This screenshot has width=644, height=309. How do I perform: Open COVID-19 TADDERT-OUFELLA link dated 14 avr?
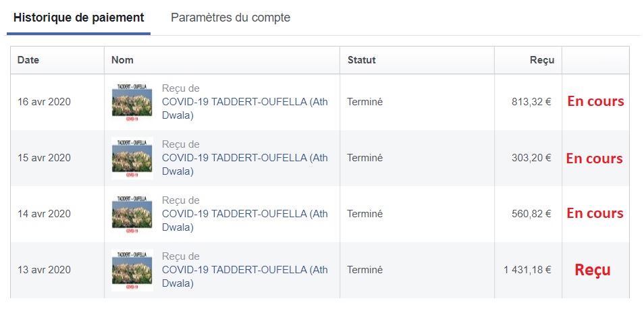245,221
